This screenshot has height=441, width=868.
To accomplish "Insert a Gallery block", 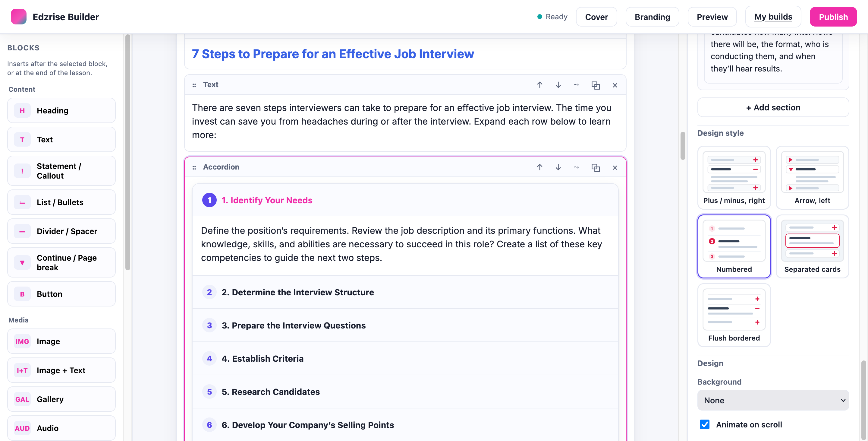I will click(61, 400).
